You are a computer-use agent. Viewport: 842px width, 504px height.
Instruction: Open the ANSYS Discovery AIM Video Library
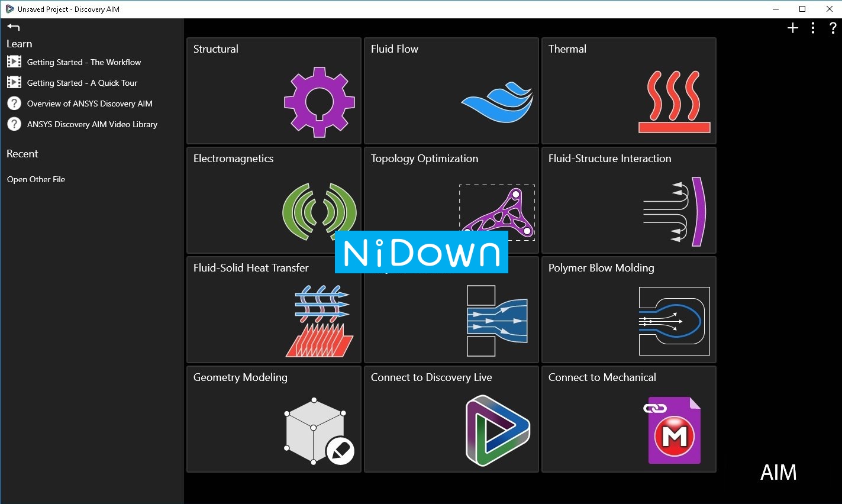[x=92, y=124]
